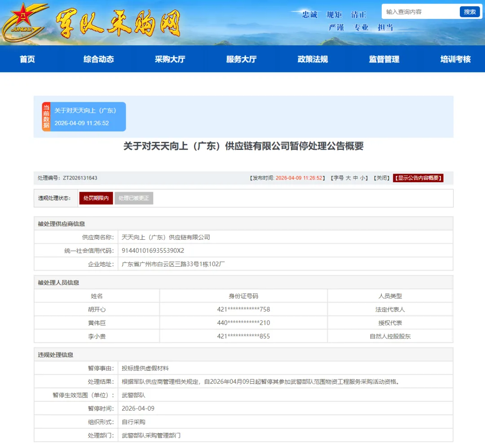Click the 显示公告内容概要 button
This screenshot has width=485, height=448.
[x=418, y=178]
